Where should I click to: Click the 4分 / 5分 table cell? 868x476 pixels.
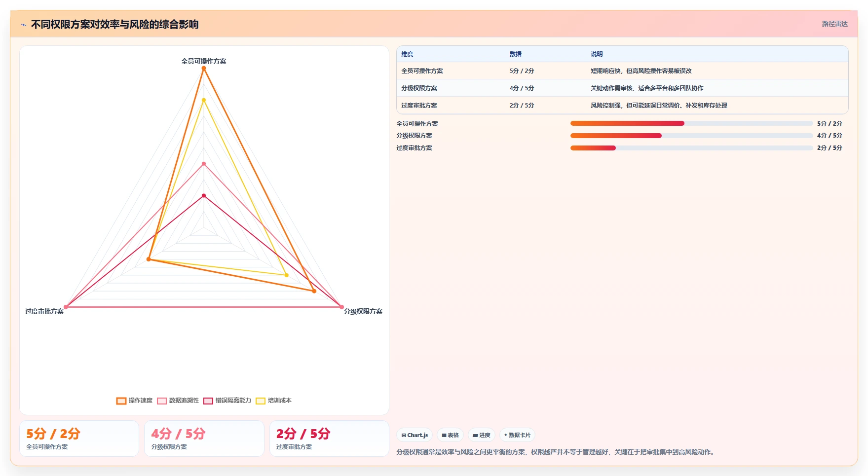click(x=522, y=88)
